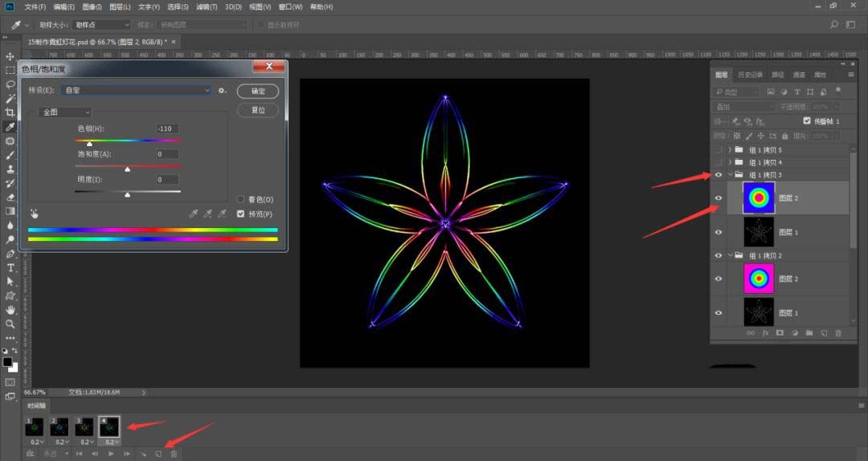Screen dimensions: 868x461
Task: Click the link layers icon
Action: (x=751, y=333)
